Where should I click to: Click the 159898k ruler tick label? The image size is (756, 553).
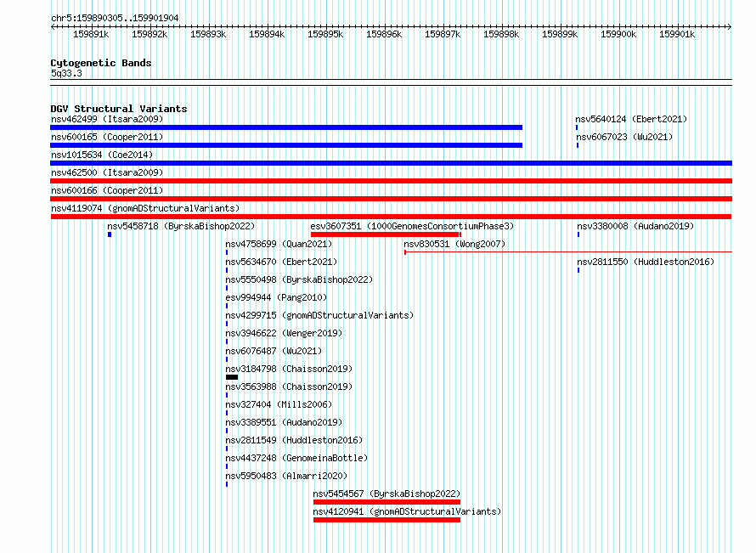pos(501,34)
